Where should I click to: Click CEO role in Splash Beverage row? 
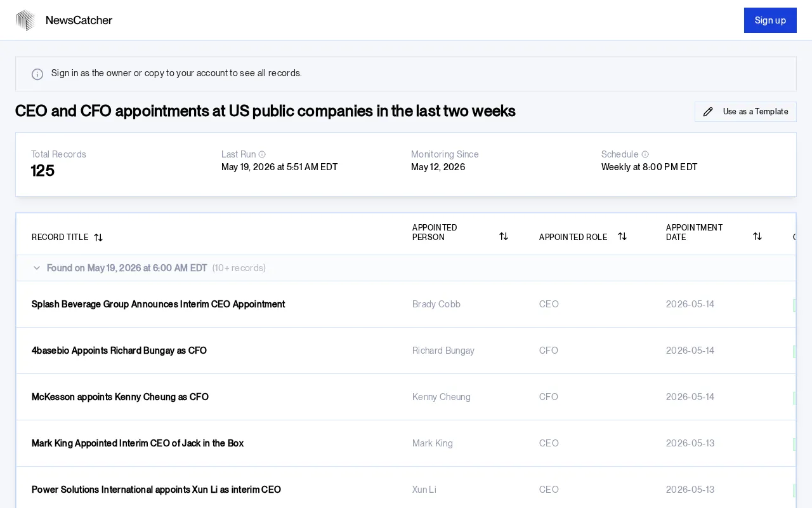549,304
